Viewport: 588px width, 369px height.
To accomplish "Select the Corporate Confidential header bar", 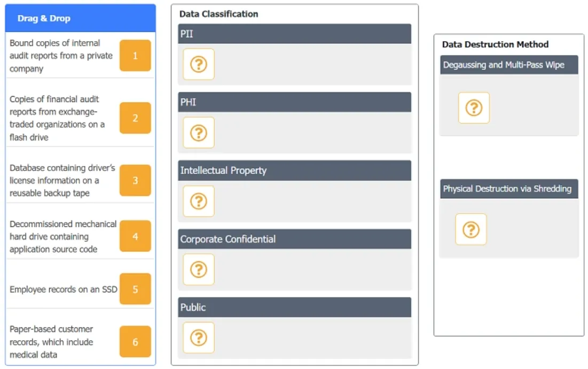I will pos(295,239).
